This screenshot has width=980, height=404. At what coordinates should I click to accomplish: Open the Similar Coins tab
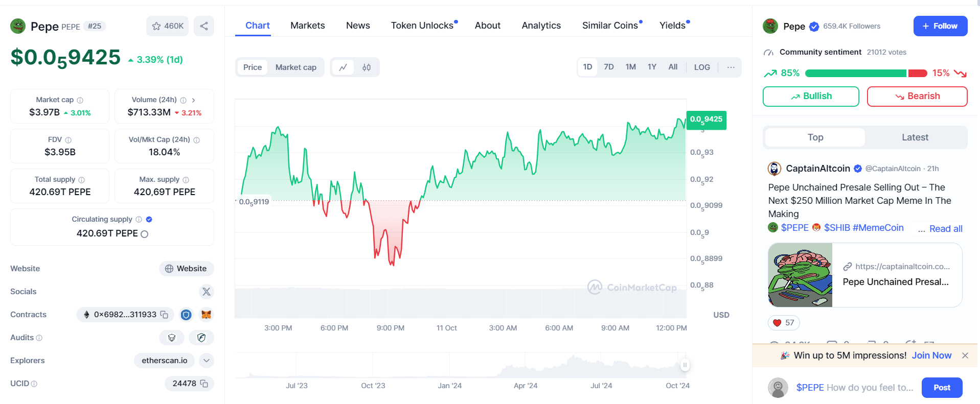(611, 26)
